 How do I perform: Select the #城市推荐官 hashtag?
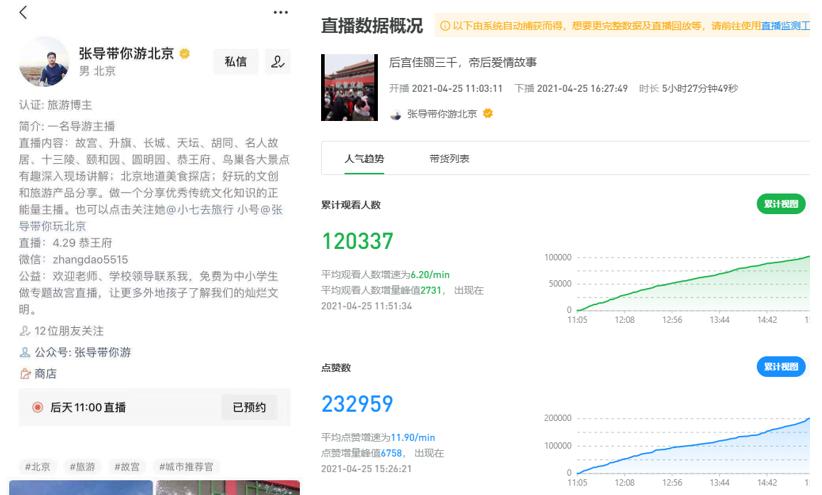click(x=186, y=466)
